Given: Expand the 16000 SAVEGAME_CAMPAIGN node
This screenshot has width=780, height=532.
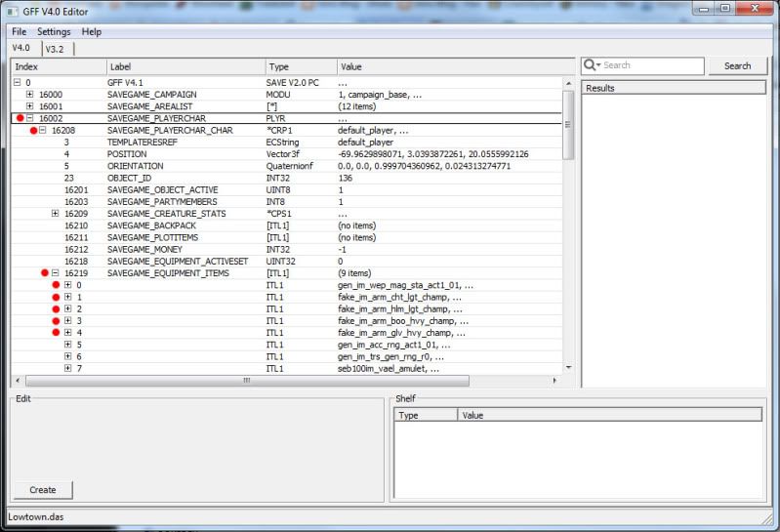Looking at the screenshot, I should click(x=30, y=95).
